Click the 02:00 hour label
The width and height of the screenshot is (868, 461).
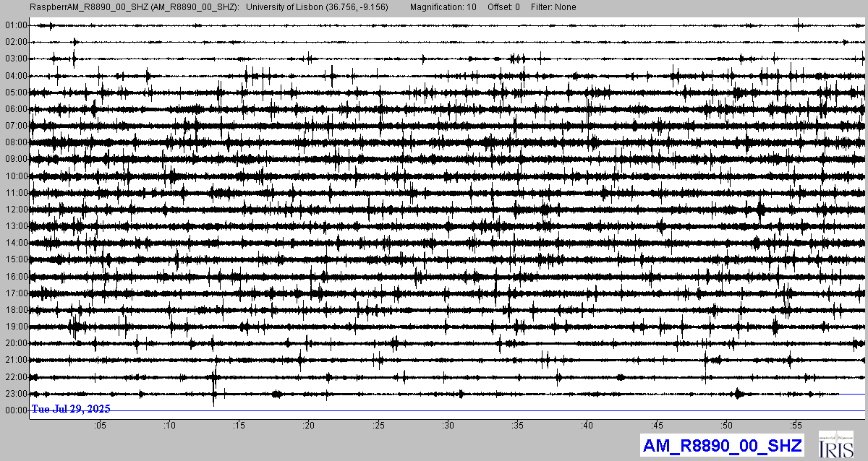tap(15, 42)
